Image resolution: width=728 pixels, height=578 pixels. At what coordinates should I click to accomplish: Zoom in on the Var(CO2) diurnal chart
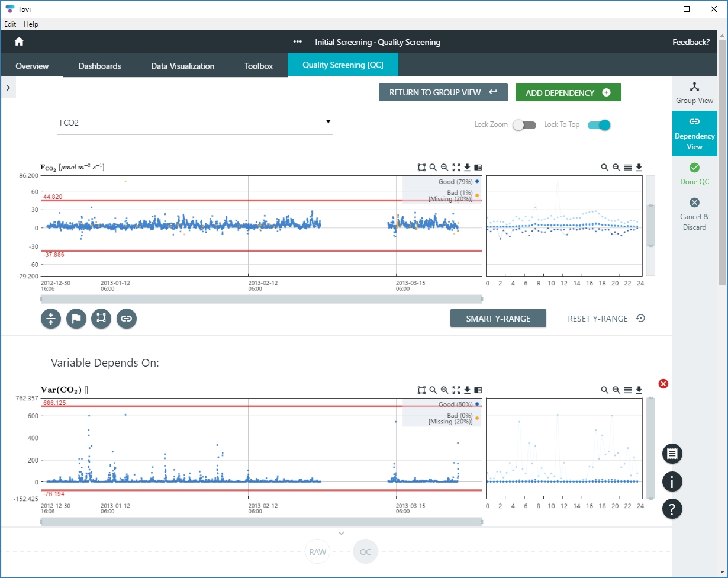604,390
